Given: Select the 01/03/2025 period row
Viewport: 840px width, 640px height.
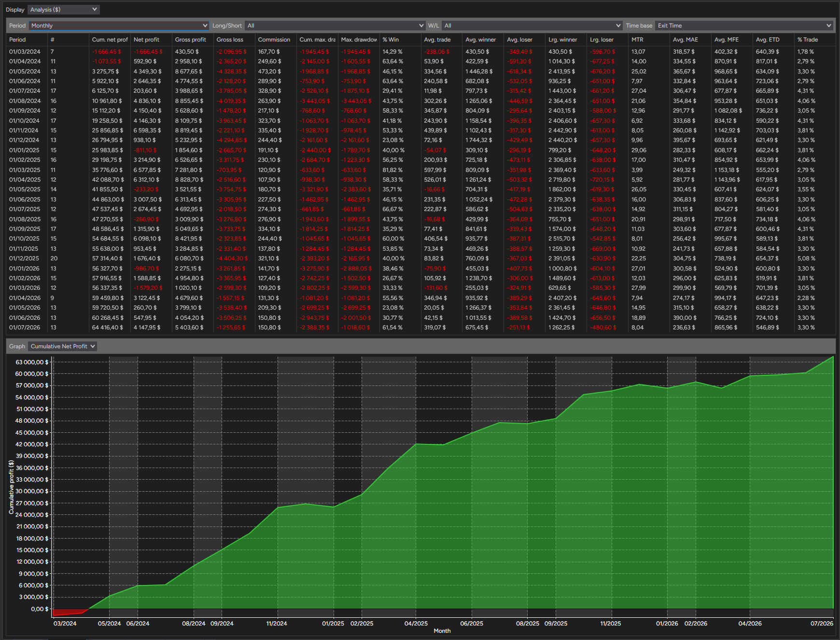Looking at the screenshot, I should [x=421, y=170].
